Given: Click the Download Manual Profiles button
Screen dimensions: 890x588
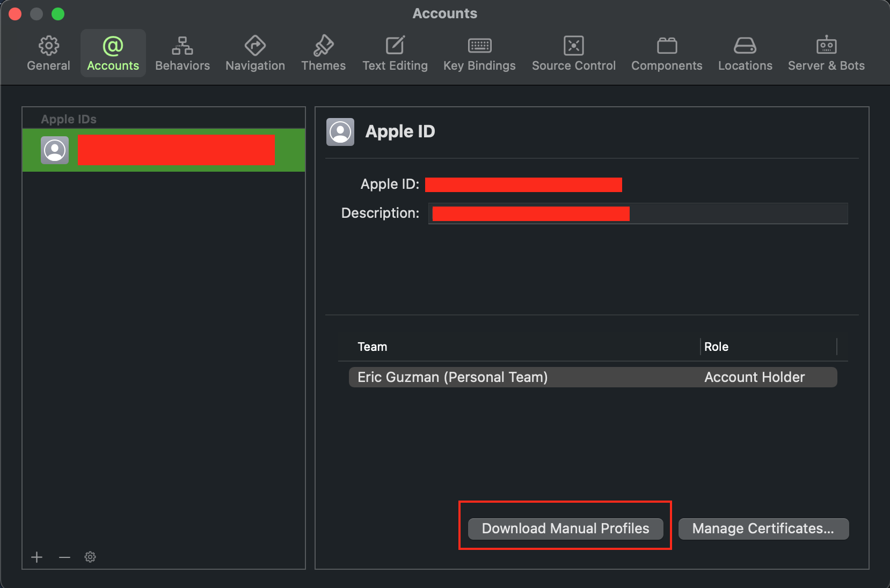Looking at the screenshot, I should 565,528.
